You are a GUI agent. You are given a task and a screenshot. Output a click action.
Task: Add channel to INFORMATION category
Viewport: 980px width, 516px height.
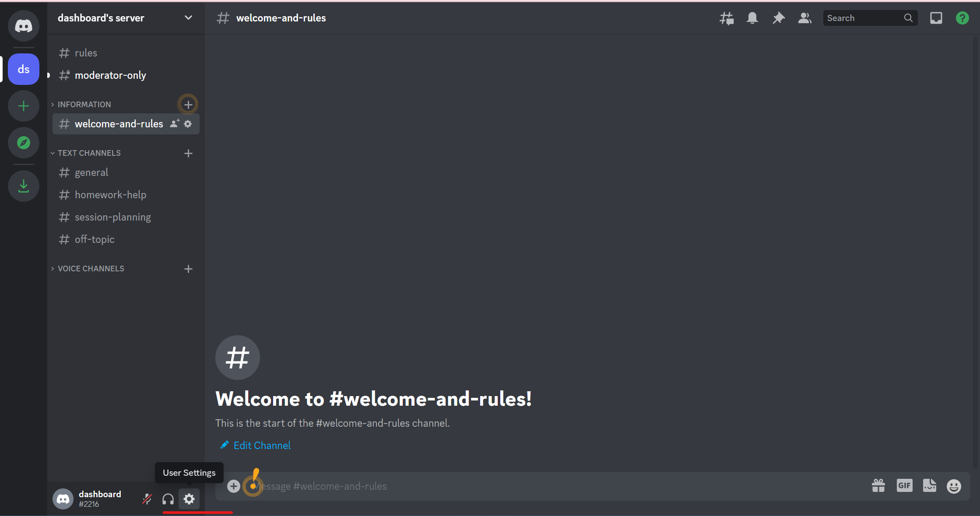click(x=189, y=104)
